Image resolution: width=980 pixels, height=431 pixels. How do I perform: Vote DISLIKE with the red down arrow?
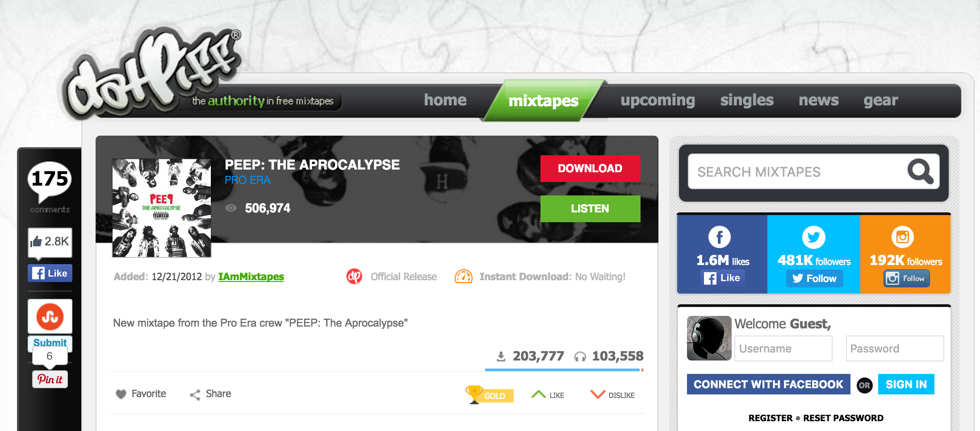click(x=598, y=394)
